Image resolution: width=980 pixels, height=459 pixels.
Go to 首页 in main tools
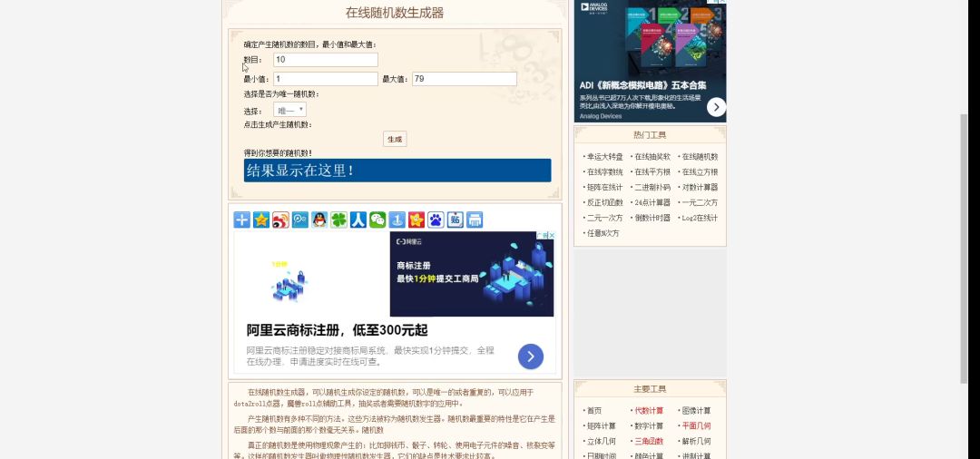[x=593, y=411]
